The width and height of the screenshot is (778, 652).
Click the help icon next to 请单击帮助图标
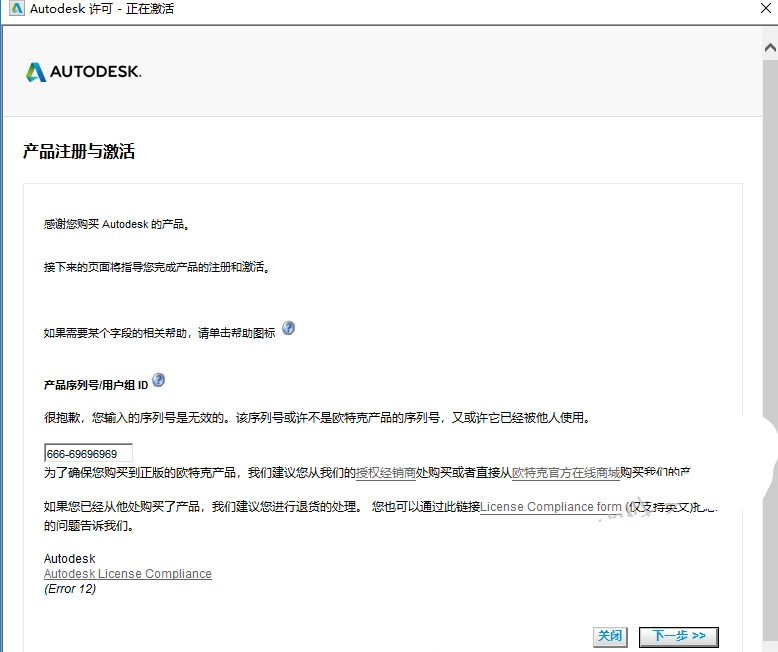288,328
